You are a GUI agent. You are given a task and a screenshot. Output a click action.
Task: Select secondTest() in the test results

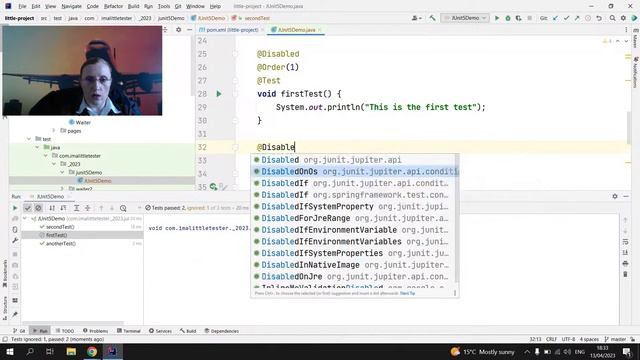[x=60, y=227]
